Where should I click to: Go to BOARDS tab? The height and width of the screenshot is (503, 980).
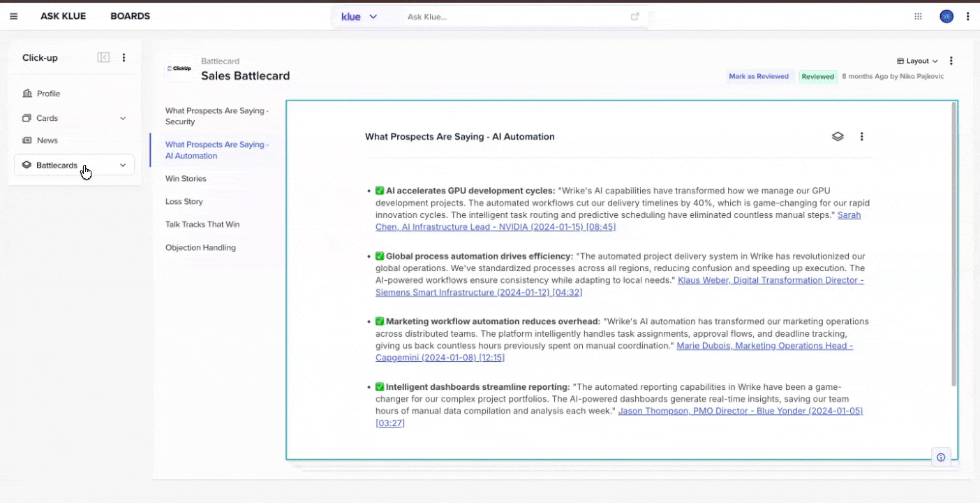[x=130, y=16]
